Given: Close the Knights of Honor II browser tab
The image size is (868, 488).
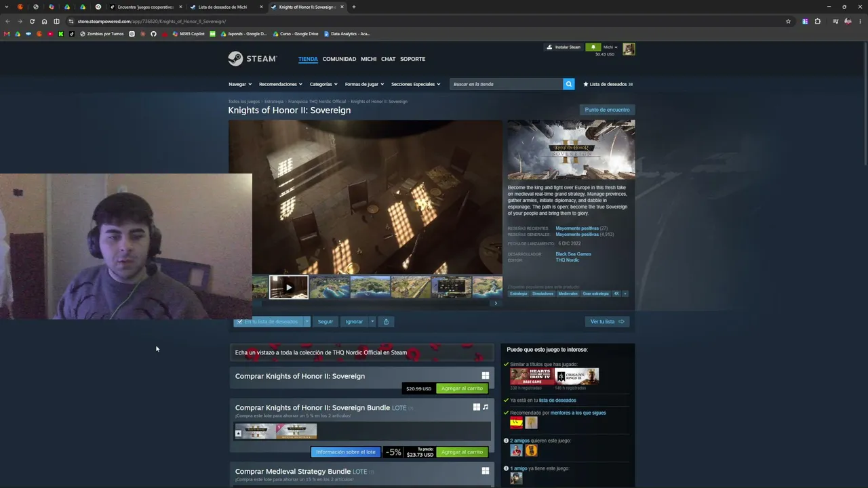Looking at the screenshot, I should [342, 7].
